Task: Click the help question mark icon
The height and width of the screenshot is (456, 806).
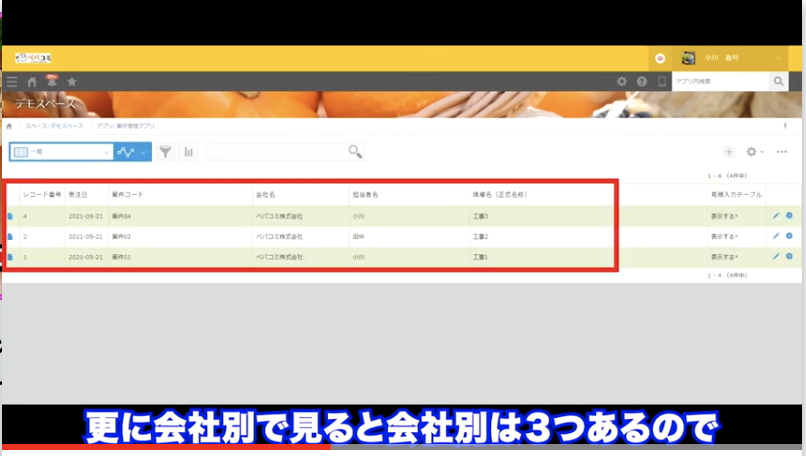Action: [x=641, y=82]
